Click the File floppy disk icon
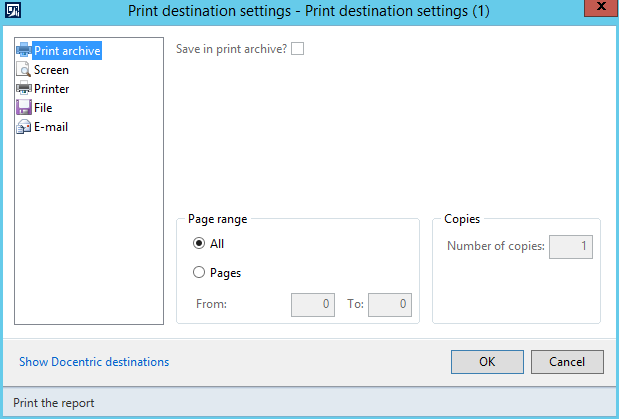 24,107
